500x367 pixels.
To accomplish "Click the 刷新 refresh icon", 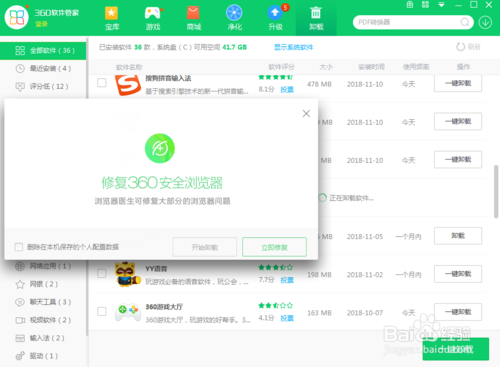I will click(x=460, y=47).
